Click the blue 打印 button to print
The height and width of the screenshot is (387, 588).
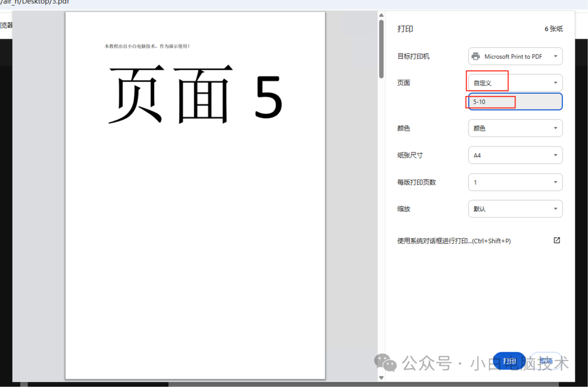click(x=509, y=360)
